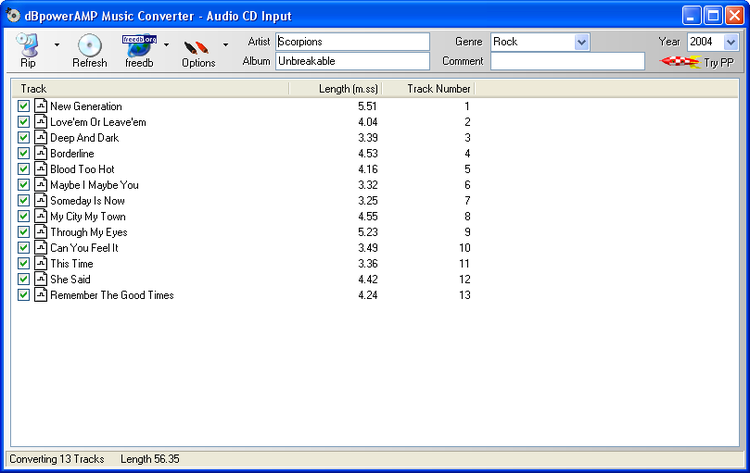This screenshot has height=473, width=750.
Task: Click file icon next to This Time
Action: point(41,264)
